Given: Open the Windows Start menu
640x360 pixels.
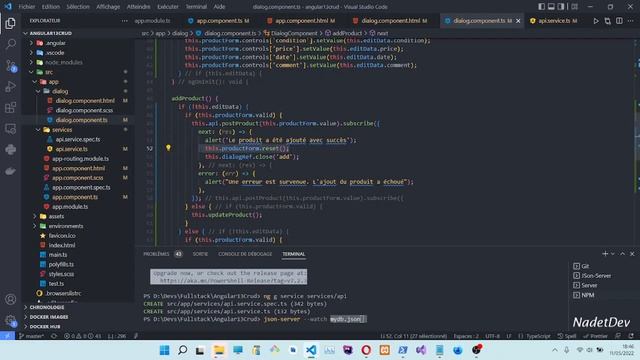Looking at the screenshot, I should point(164,350).
